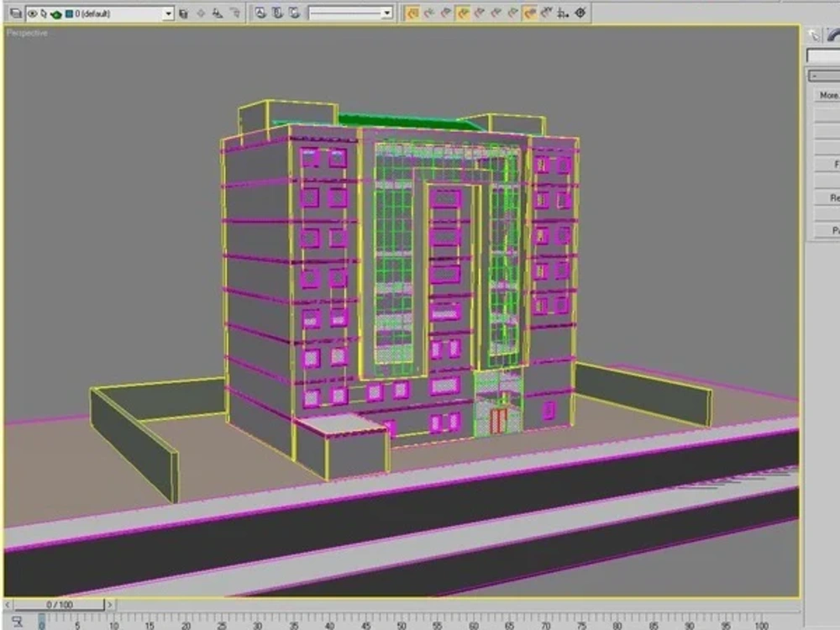Open the Perspective viewport label menu
Image resolution: width=840 pixels, height=630 pixels.
25,34
